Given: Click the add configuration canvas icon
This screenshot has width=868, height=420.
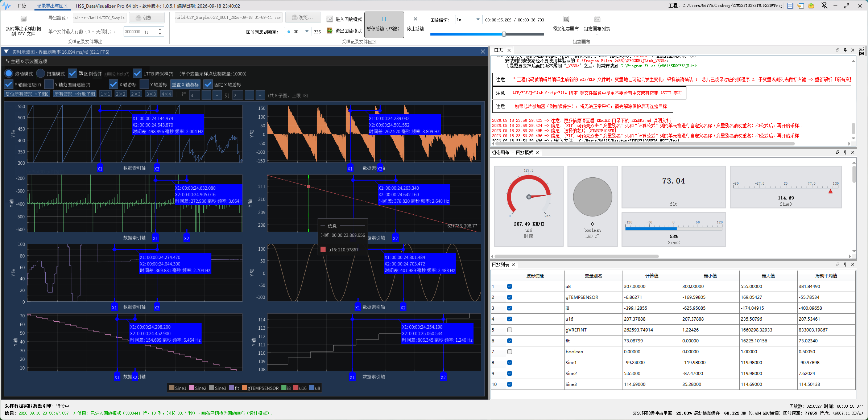Looking at the screenshot, I should [566, 19].
